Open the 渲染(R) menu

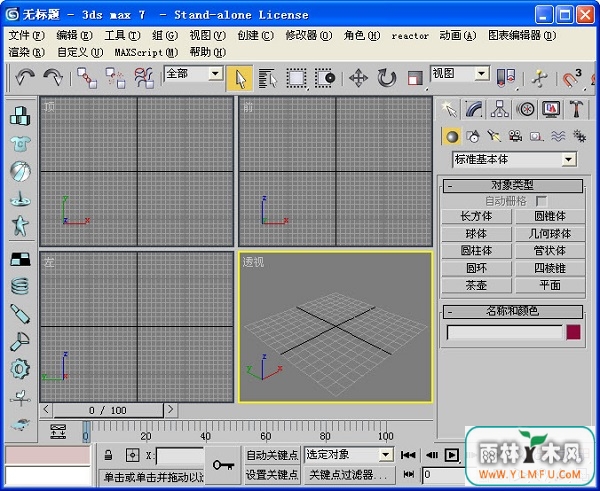click(26, 52)
